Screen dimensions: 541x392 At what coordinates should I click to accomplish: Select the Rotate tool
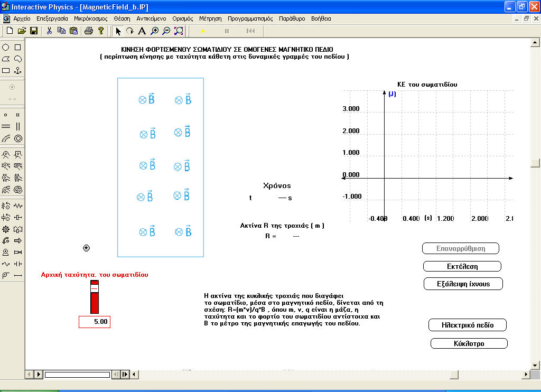pos(130,31)
